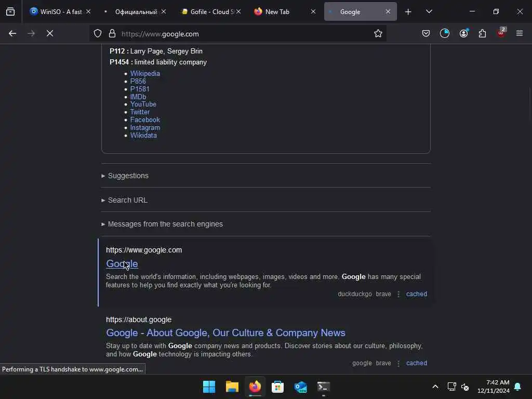Viewport: 532px width, 399px height.
Task: Open more options dots for about.google result
Action: pos(398,363)
